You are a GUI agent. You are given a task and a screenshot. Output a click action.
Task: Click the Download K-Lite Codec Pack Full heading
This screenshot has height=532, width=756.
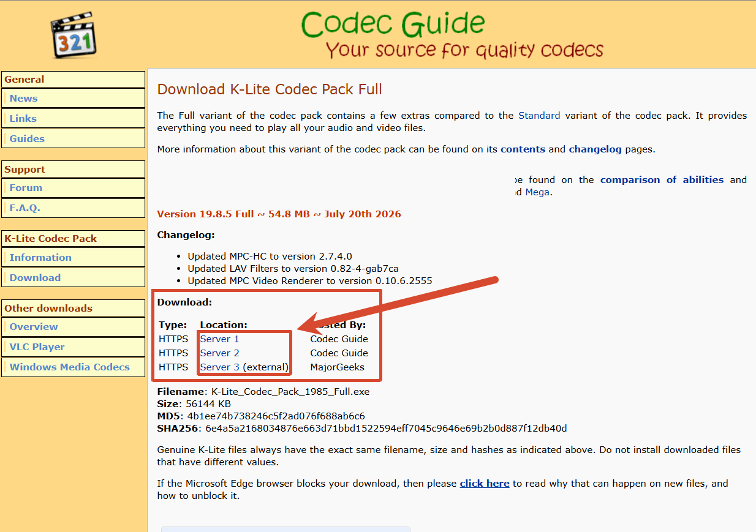(270, 89)
